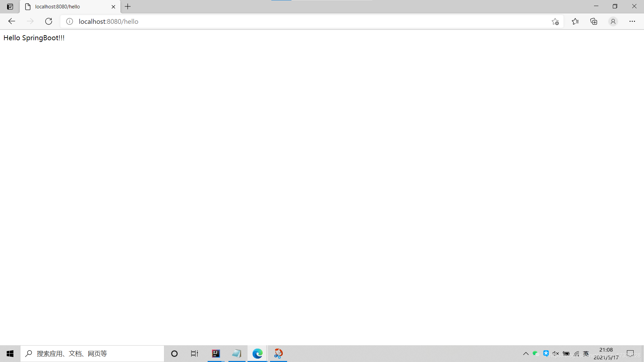Open a new tab with plus button

128,6
